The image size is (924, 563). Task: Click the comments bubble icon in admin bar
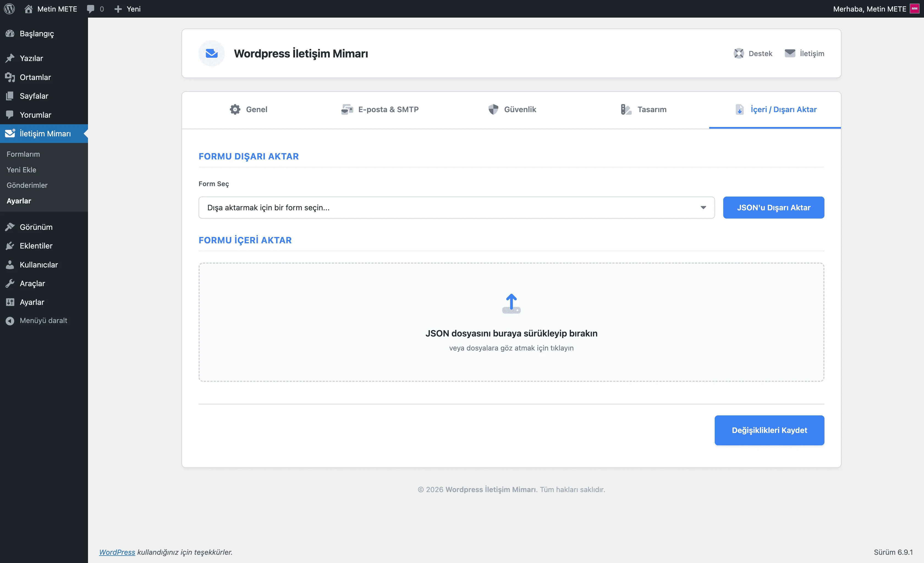(x=90, y=9)
